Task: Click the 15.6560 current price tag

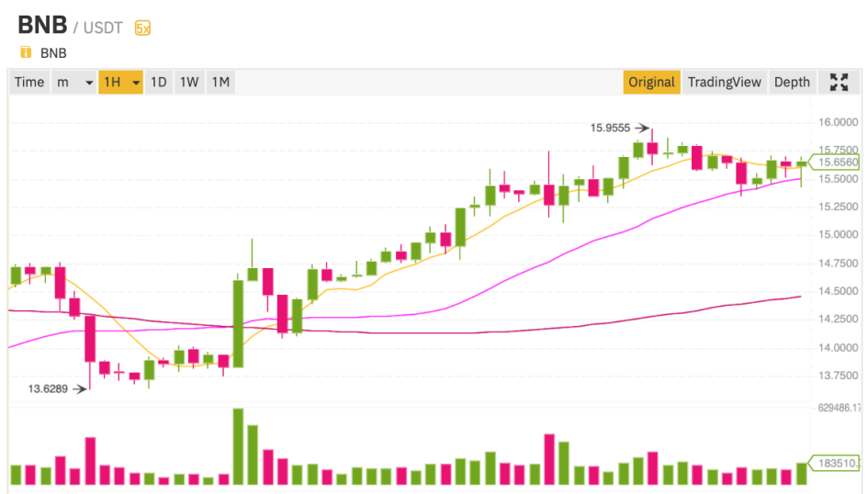Action: [836, 163]
